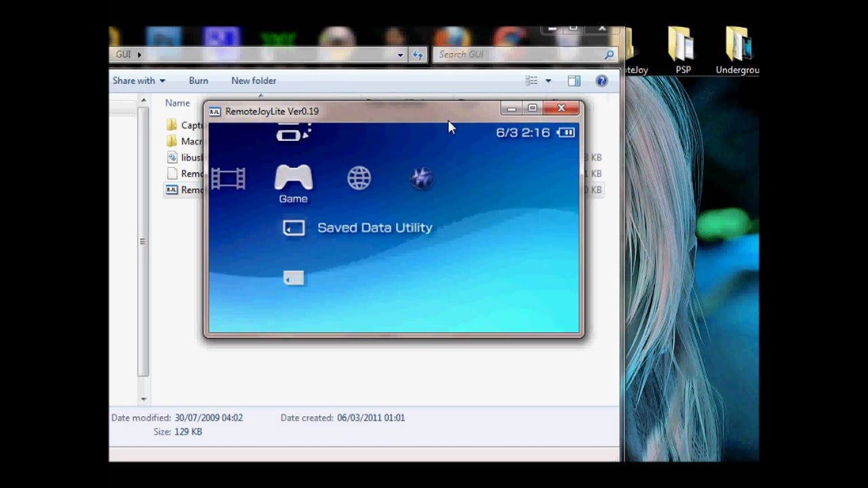Close the RemoteJoyLite window
The height and width of the screenshot is (488, 868).
click(561, 108)
